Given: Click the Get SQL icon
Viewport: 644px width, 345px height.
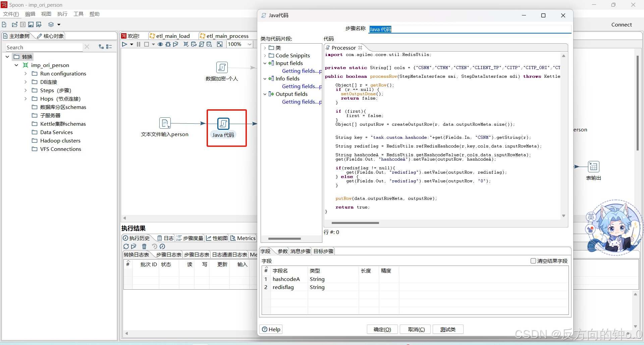Looking at the screenshot, I should [x=201, y=44].
